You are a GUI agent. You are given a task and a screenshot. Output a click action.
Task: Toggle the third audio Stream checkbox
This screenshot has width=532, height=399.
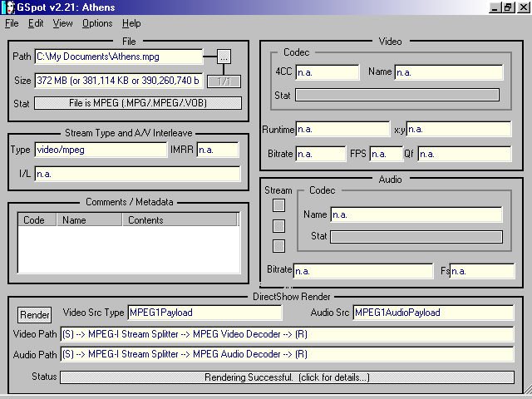point(279,246)
